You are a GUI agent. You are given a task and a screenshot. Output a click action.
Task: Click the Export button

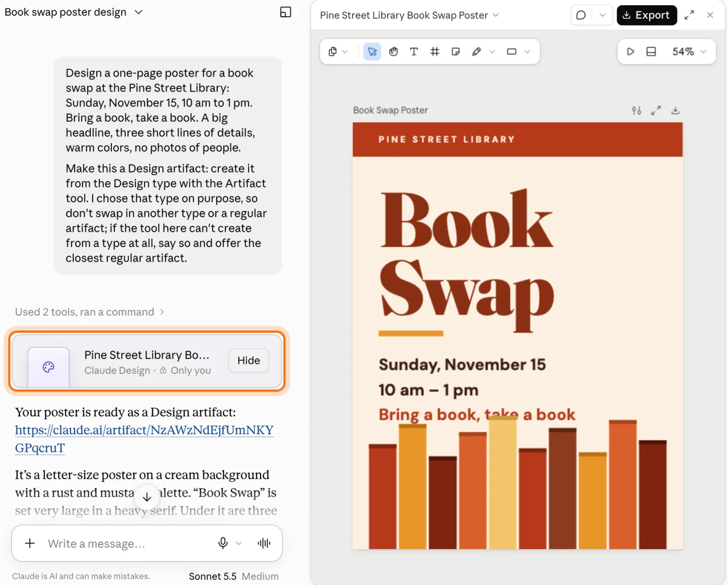click(x=646, y=15)
